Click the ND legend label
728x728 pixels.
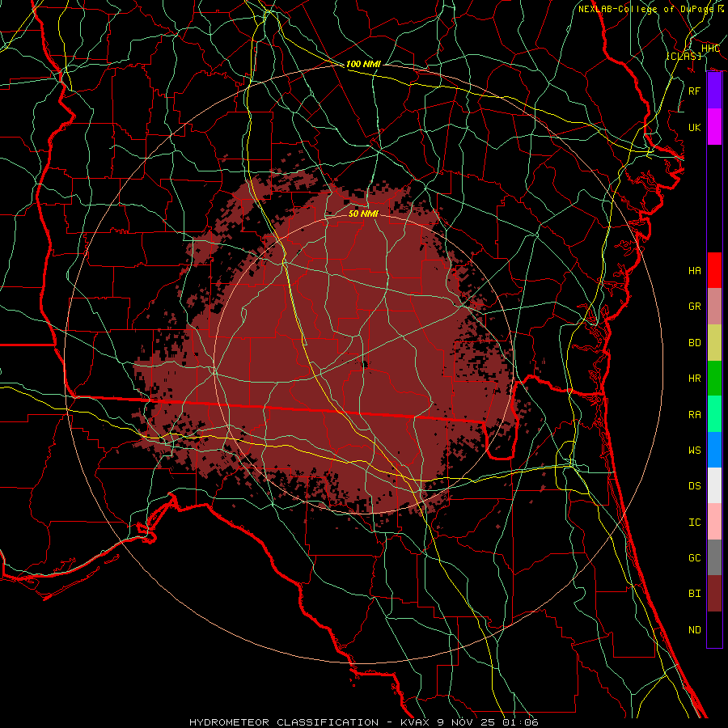click(694, 630)
